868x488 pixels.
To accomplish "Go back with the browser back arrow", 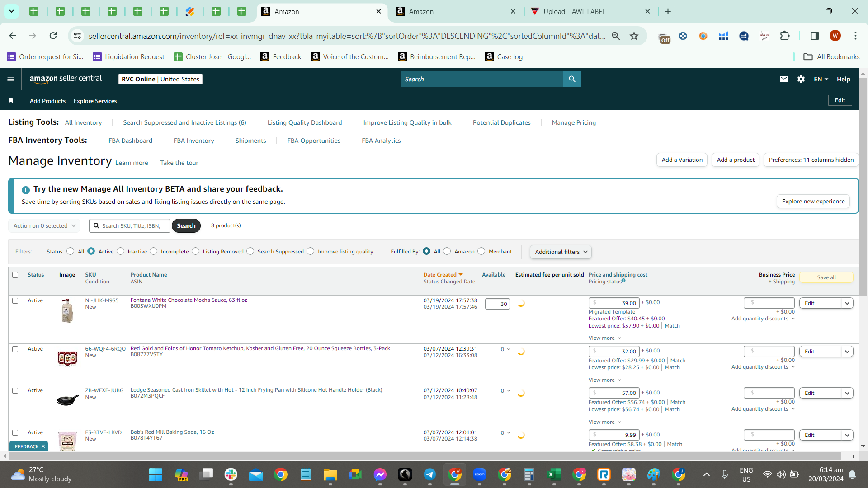I will tap(13, 36).
